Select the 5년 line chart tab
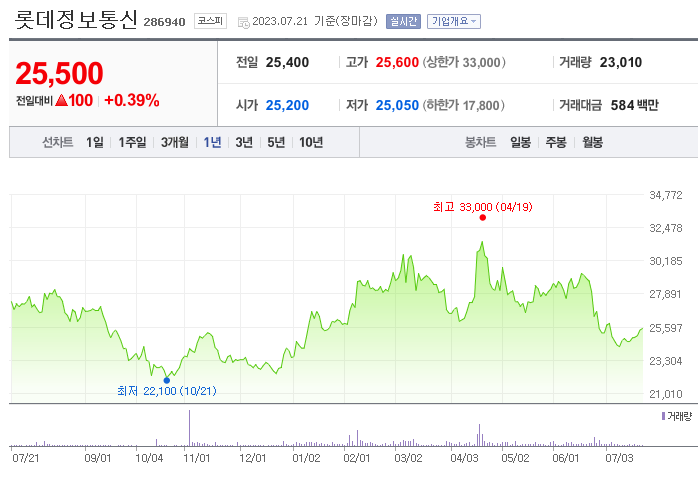This screenshot has width=698, height=477. (276, 142)
